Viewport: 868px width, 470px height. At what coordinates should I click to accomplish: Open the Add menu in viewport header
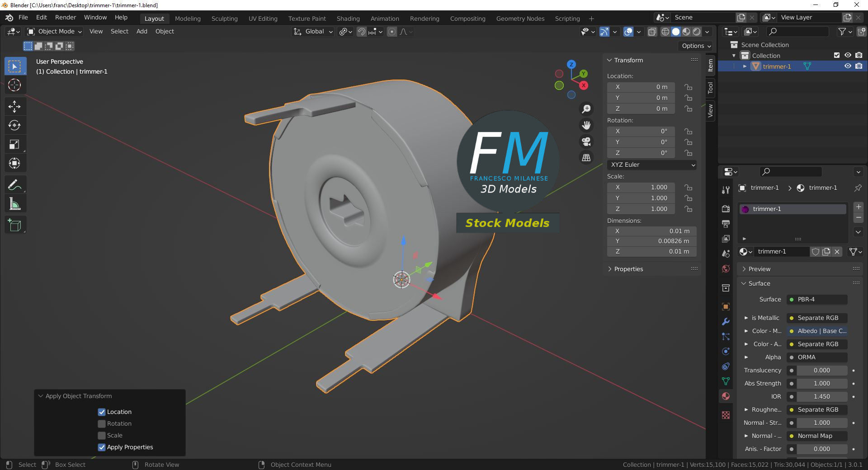coord(142,31)
